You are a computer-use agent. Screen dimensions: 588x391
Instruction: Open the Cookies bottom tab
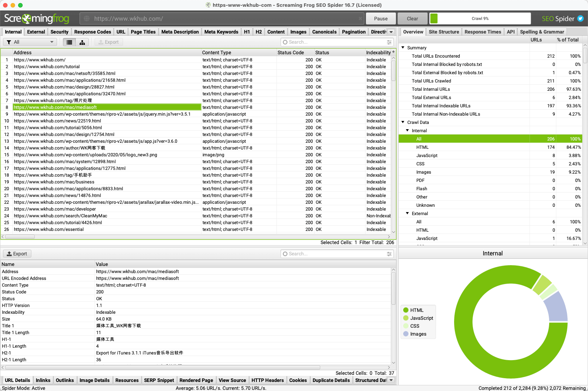[298, 380]
